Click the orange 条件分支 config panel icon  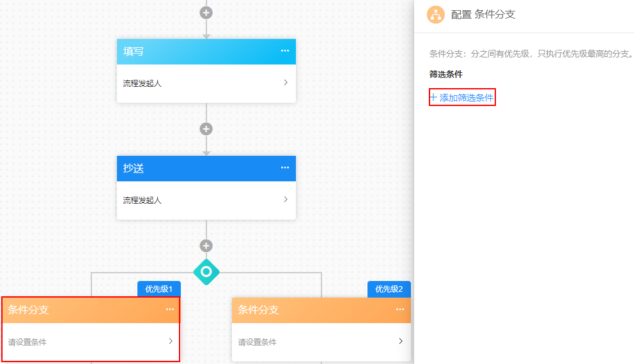(436, 15)
